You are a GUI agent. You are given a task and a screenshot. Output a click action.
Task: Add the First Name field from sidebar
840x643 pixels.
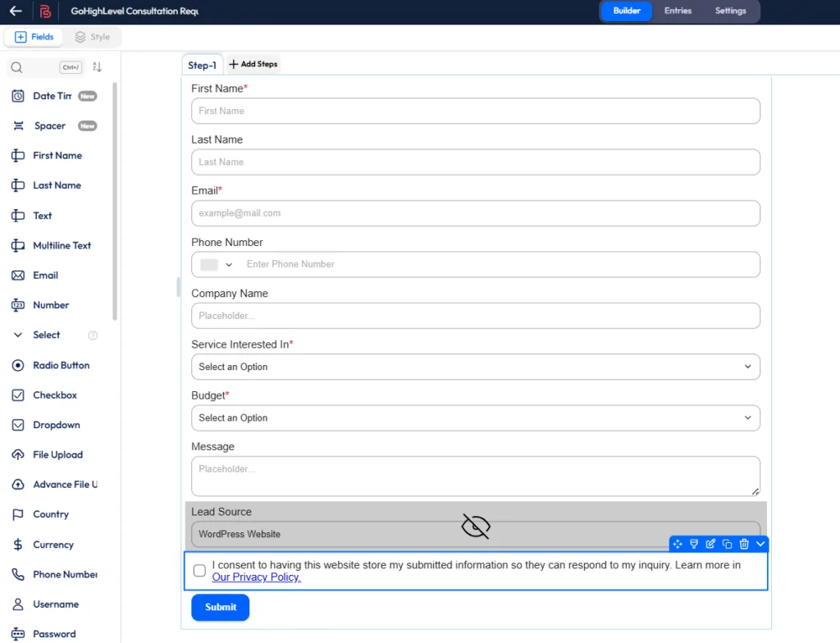tap(47, 155)
